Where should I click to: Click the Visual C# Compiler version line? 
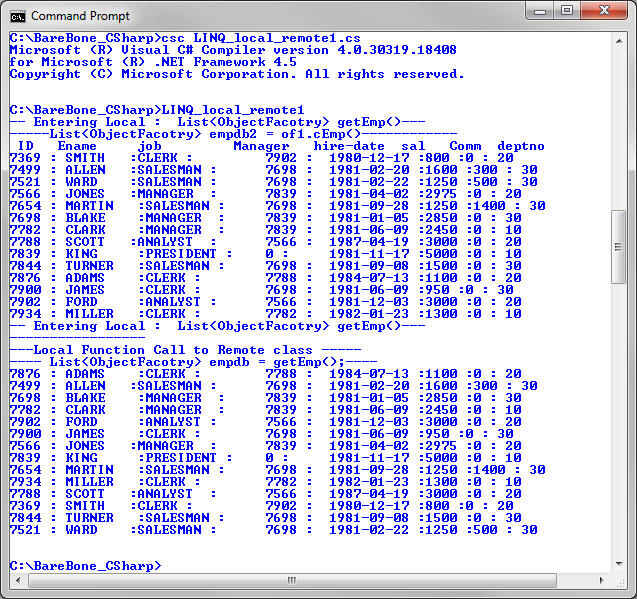pyautogui.click(x=232, y=50)
